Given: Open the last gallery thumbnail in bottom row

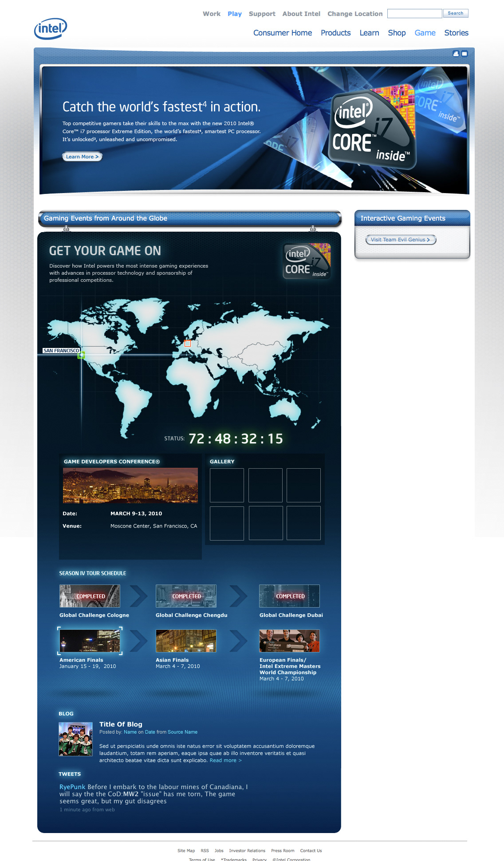Looking at the screenshot, I should [x=303, y=523].
